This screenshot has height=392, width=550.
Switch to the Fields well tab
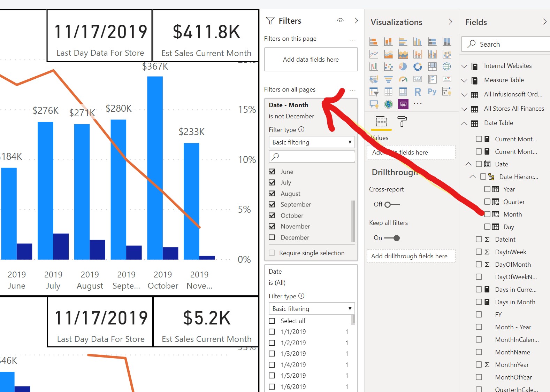coord(381,121)
